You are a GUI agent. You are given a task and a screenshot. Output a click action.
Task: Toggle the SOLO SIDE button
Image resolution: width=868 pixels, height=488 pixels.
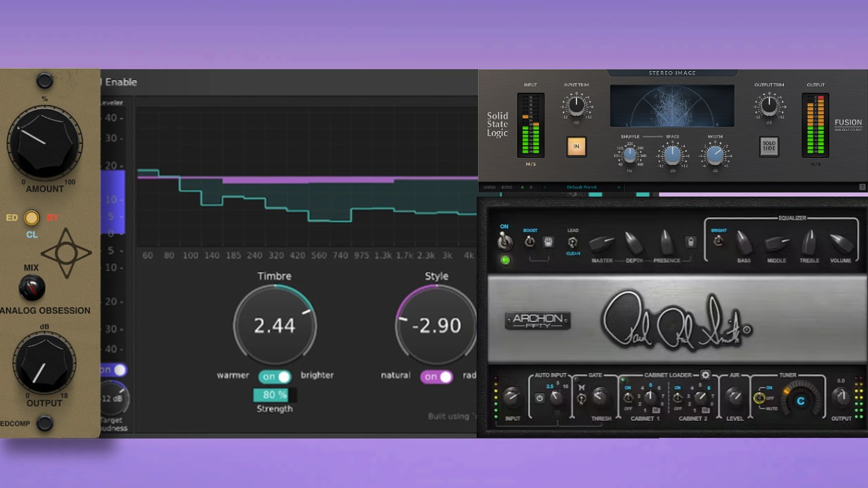click(769, 146)
